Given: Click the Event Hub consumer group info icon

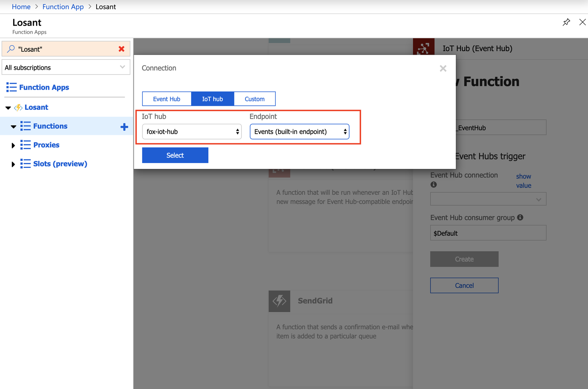Looking at the screenshot, I should pos(520,217).
